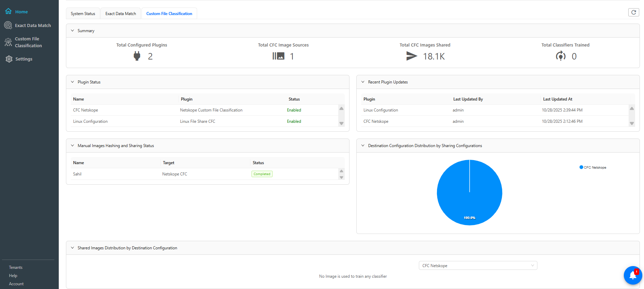Click the CFC Netskope legend dot

pyautogui.click(x=581, y=167)
